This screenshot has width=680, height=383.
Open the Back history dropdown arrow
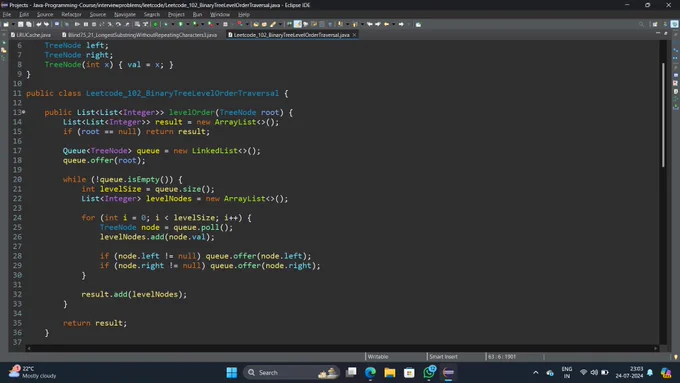pyautogui.click(x=394, y=24)
